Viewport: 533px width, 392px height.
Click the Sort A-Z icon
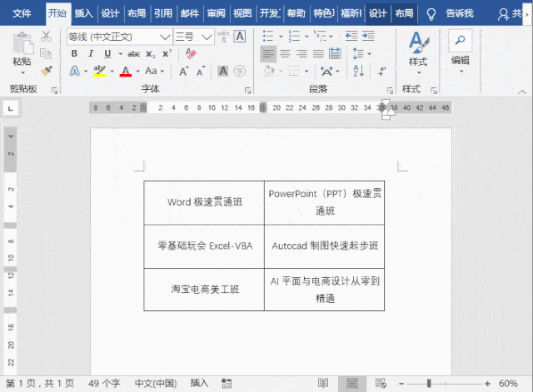pos(359,71)
